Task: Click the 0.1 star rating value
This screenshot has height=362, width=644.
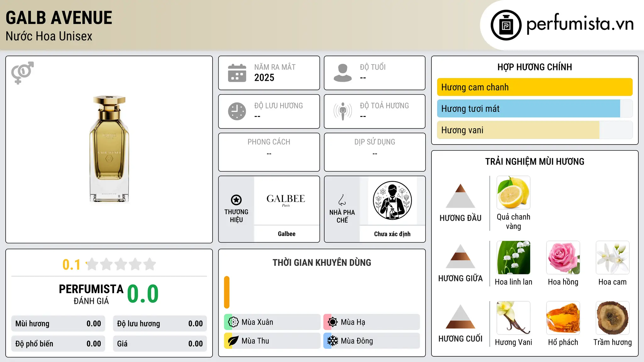Action: [x=71, y=265]
